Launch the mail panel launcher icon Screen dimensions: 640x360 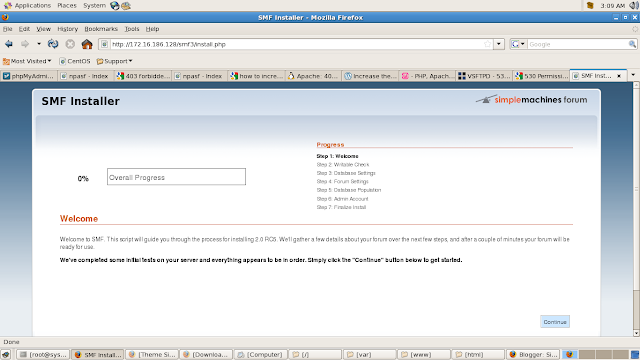[126, 5]
